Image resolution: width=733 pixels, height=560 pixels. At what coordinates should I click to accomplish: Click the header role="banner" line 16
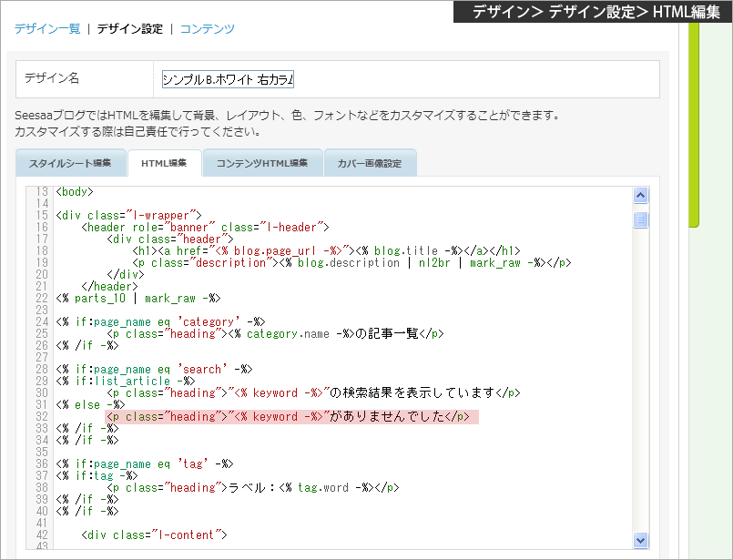205,227
